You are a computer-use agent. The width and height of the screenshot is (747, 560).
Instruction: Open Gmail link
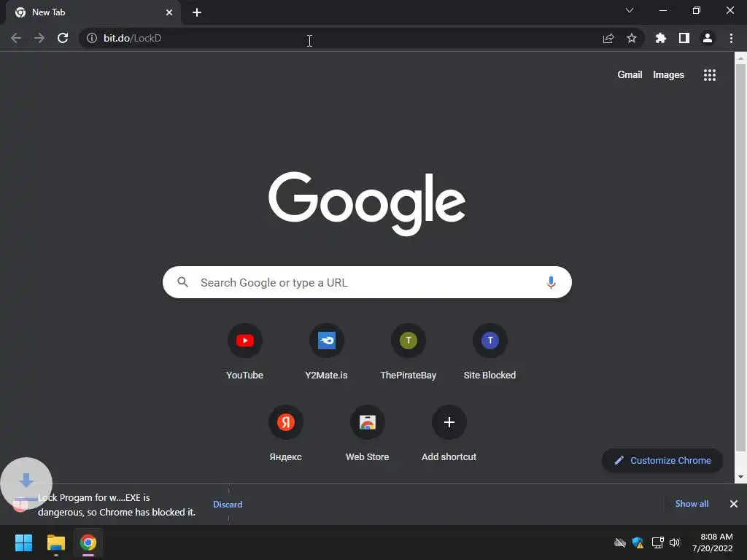630,75
